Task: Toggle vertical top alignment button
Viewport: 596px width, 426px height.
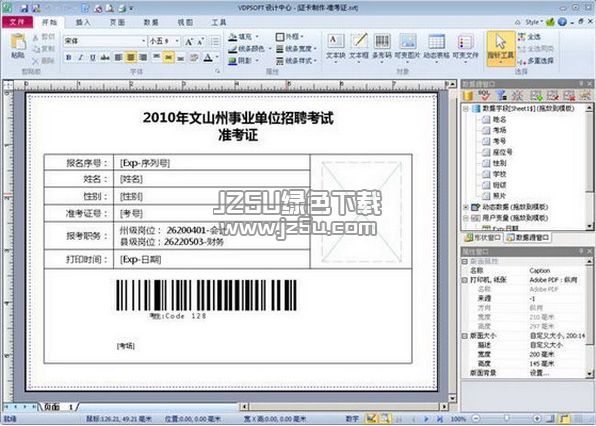Action: (x=156, y=57)
